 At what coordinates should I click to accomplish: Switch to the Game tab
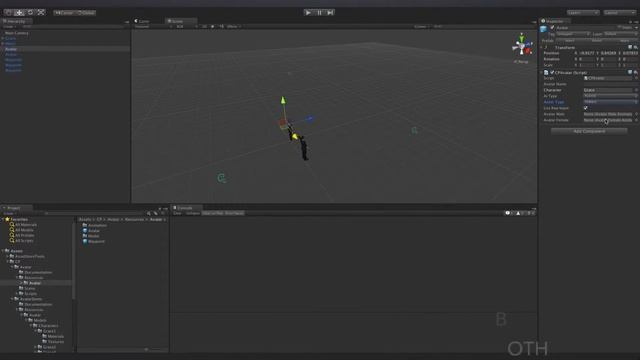click(142, 21)
